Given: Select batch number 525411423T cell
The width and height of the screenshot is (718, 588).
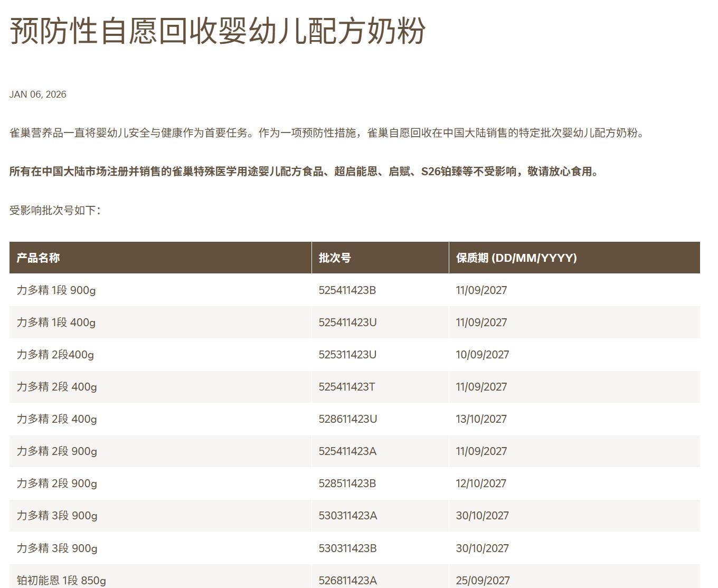Looking at the screenshot, I should coord(346,387).
